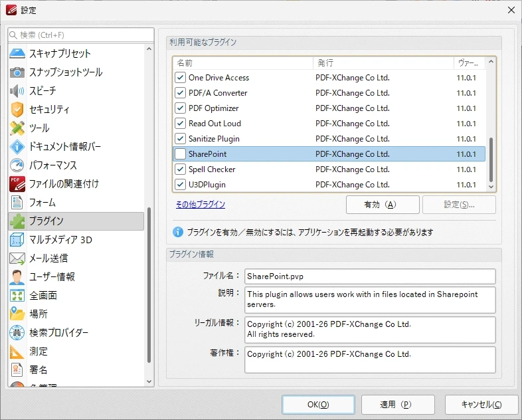Uncheck the U3DPlugin checkbox

180,184
